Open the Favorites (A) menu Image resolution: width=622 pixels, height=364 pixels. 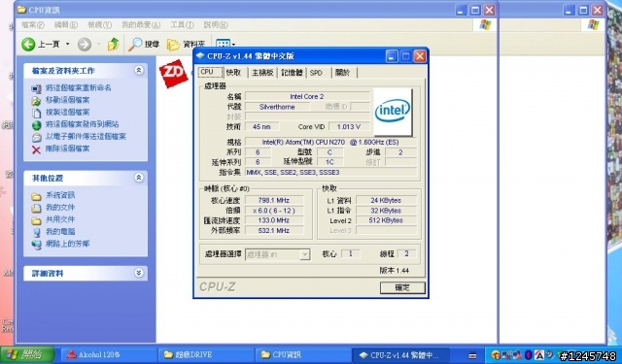(141, 25)
